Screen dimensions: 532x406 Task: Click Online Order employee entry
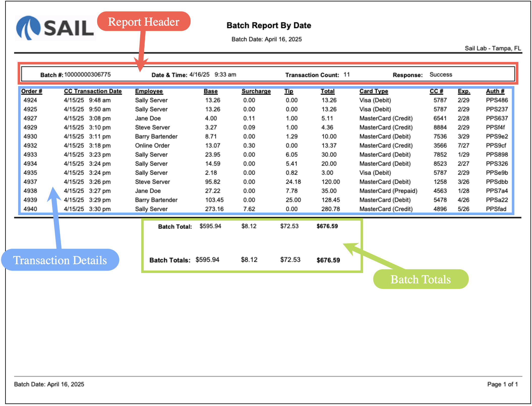(152, 146)
